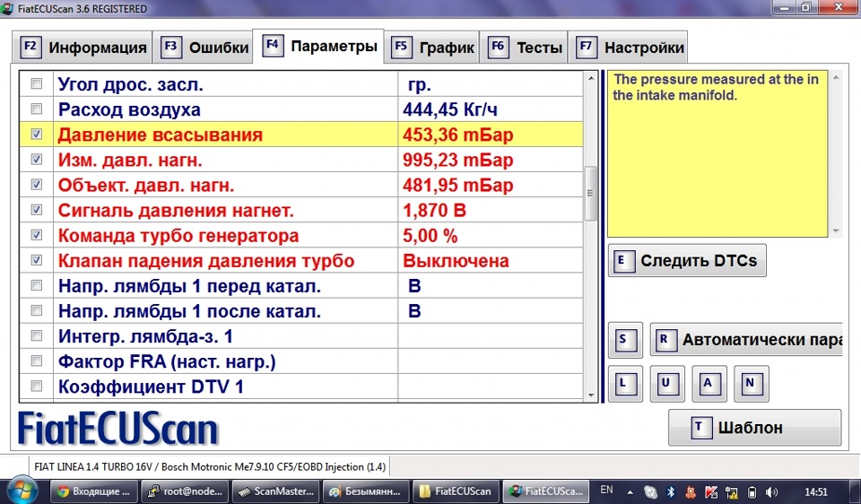Viewport: 861px width, 504px height.
Task: Click the Шаблон button
Action: pos(754,427)
